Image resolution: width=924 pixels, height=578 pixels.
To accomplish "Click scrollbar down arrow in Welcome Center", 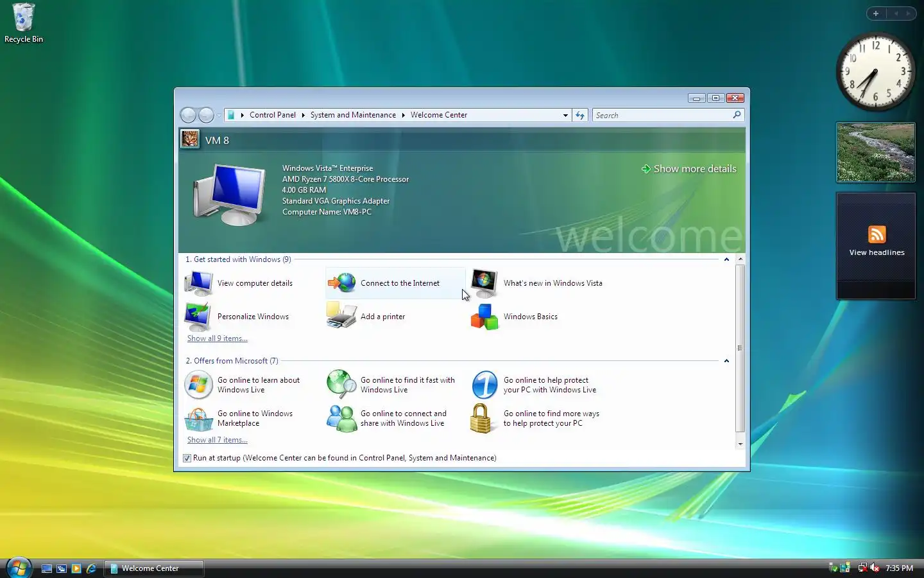I will click(x=740, y=444).
